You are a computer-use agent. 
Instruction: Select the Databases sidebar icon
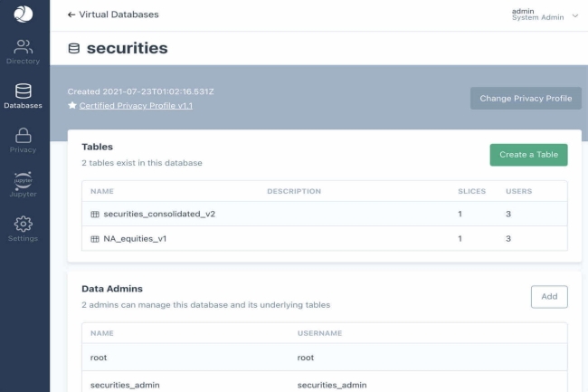point(24,91)
